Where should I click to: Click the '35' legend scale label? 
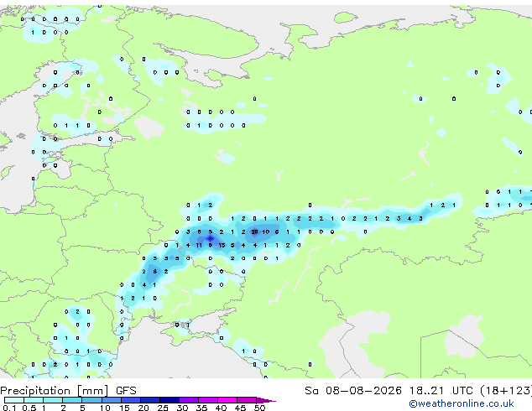point(201,408)
